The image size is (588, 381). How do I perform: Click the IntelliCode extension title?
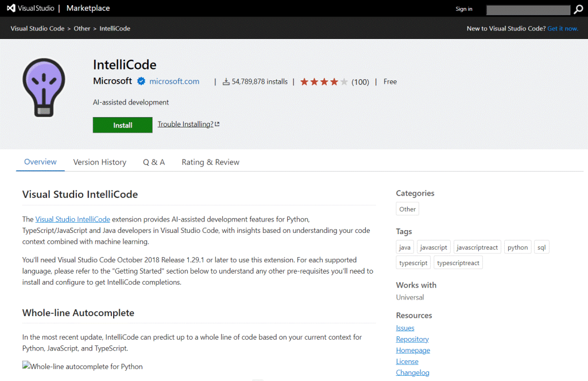pos(125,65)
